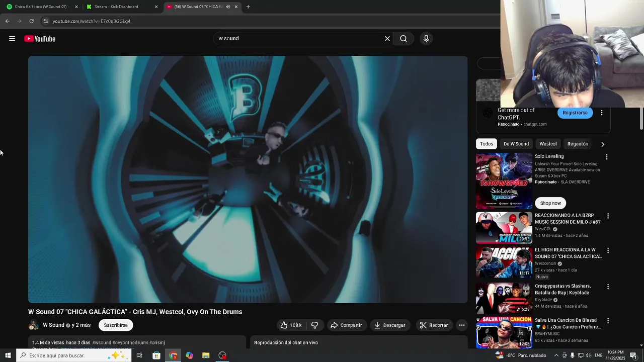The image size is (644, 362).
Task: Open a new browser tab
Action: (248, 7)
